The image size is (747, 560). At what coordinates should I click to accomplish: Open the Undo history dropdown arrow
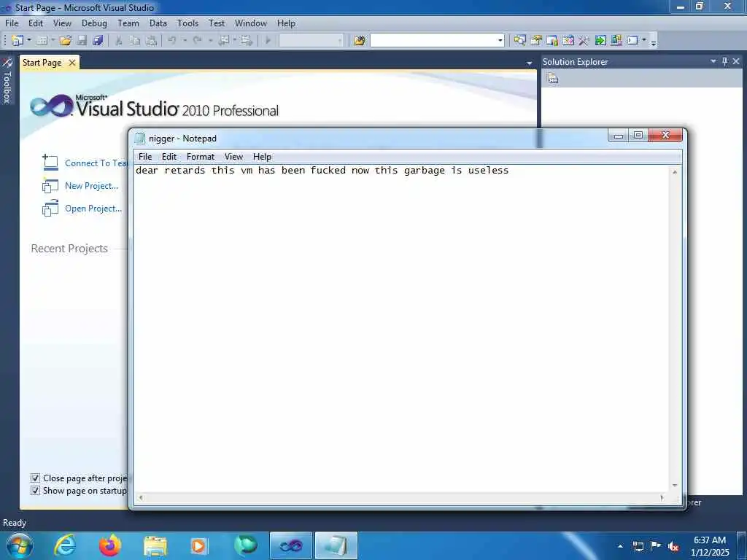[x=185, y=41]
